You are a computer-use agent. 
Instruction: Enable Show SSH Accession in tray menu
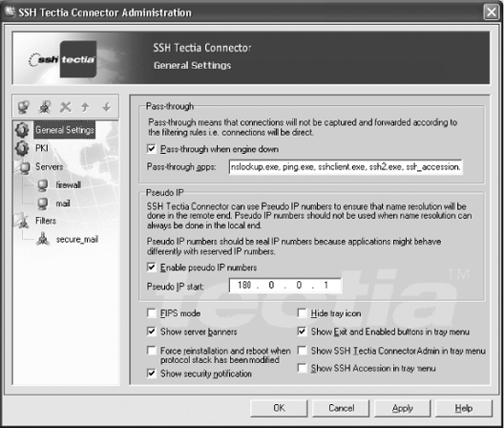point(301,368)
